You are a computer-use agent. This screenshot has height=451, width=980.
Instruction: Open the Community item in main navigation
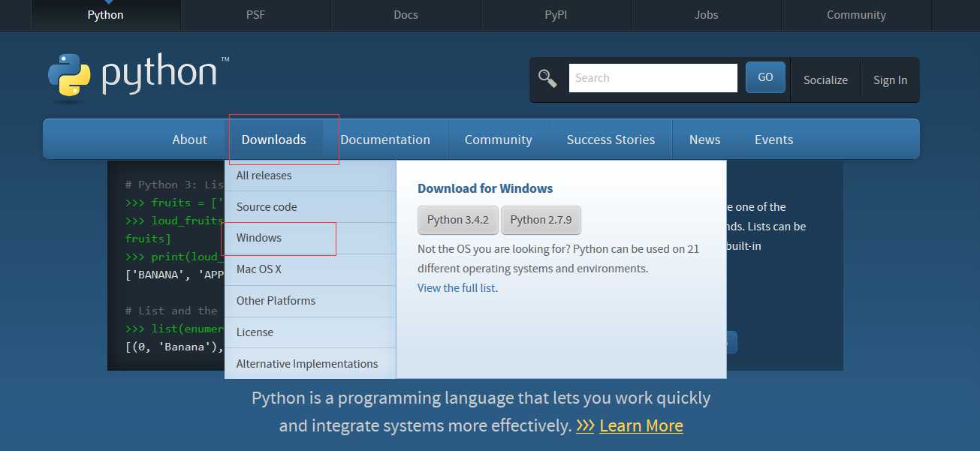point(499,140)
